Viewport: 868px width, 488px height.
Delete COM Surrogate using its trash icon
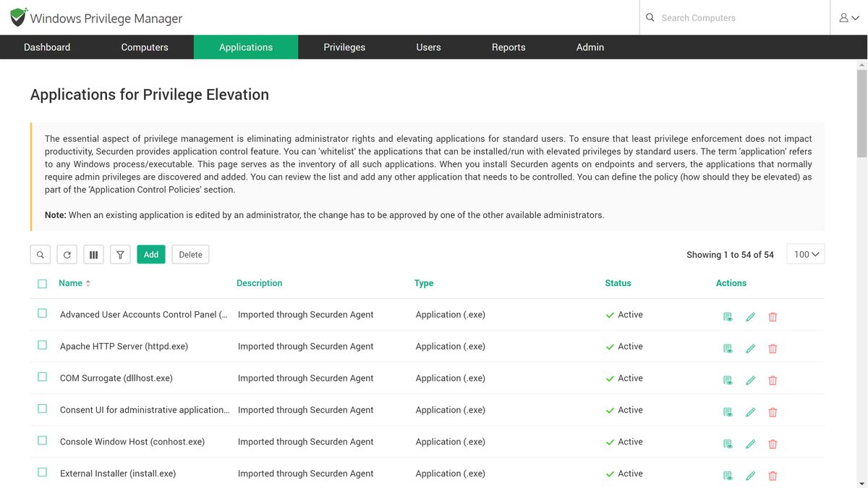(x=773, y=380)
